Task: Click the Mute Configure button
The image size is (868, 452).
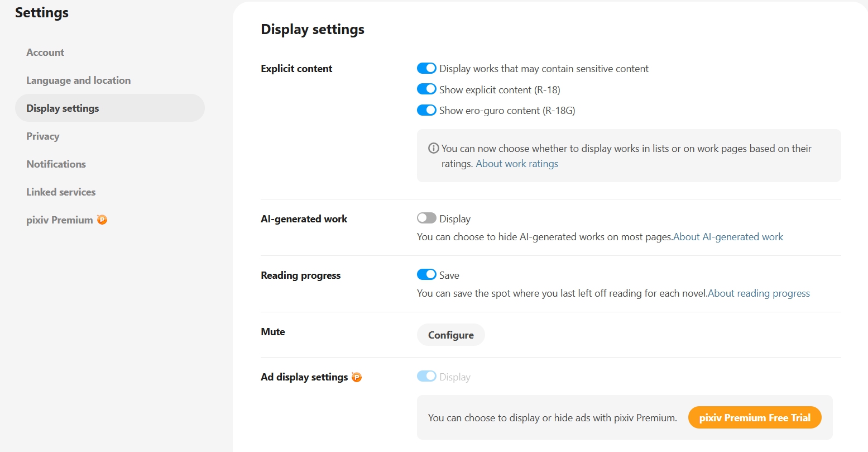Action: pyautogui.click(x=451, y=335)
